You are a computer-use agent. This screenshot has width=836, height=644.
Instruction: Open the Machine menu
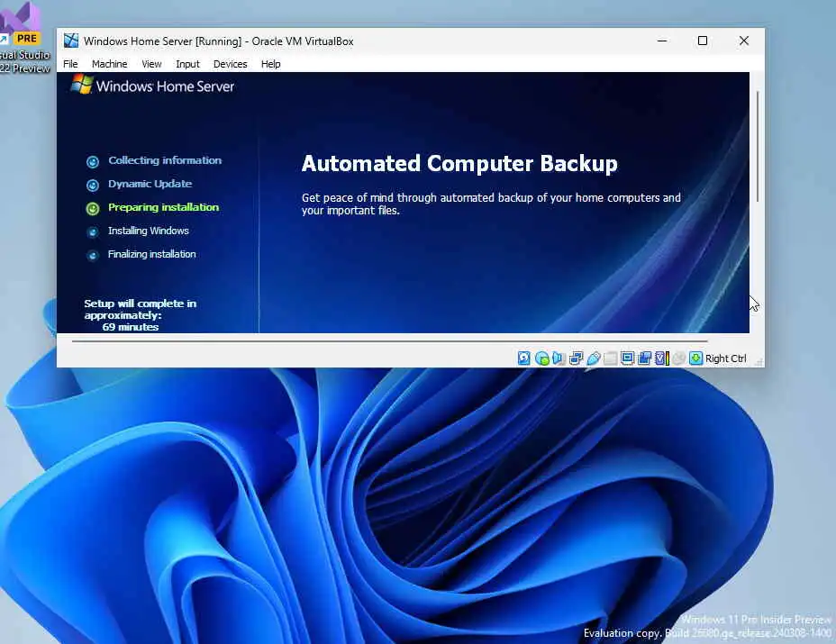click(x=109, y=64)
